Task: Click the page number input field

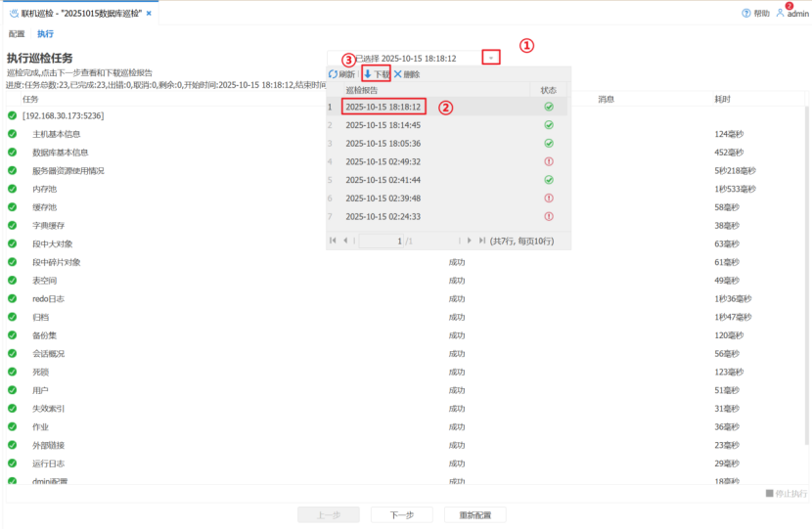Action: click(x=382, y=241)
